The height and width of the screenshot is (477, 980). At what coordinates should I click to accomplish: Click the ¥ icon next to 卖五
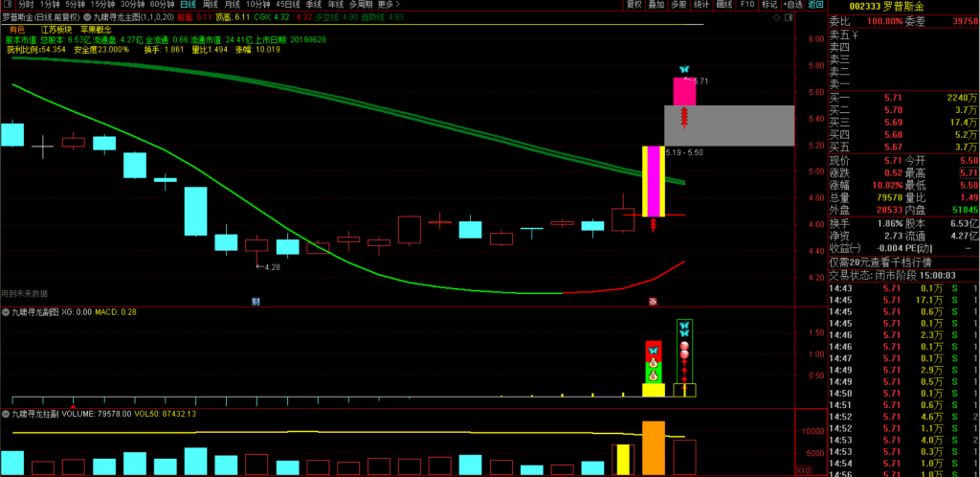click(x=855, y=35)
